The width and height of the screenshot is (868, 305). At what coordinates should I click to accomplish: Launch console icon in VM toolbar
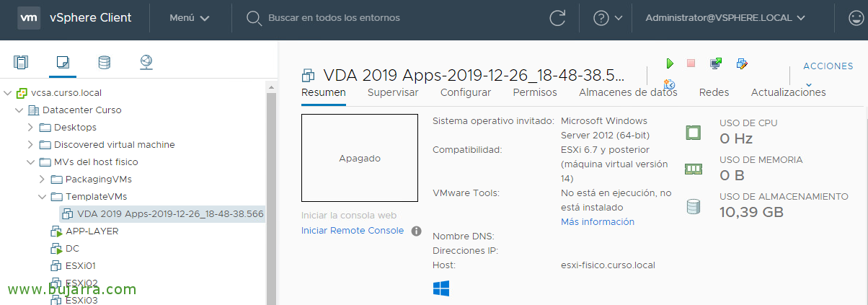[x=716, y=63]
